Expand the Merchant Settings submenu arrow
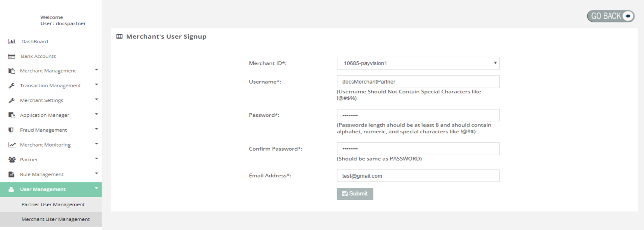Viewport: 644px width, 230px height. [x=96, y=99]
